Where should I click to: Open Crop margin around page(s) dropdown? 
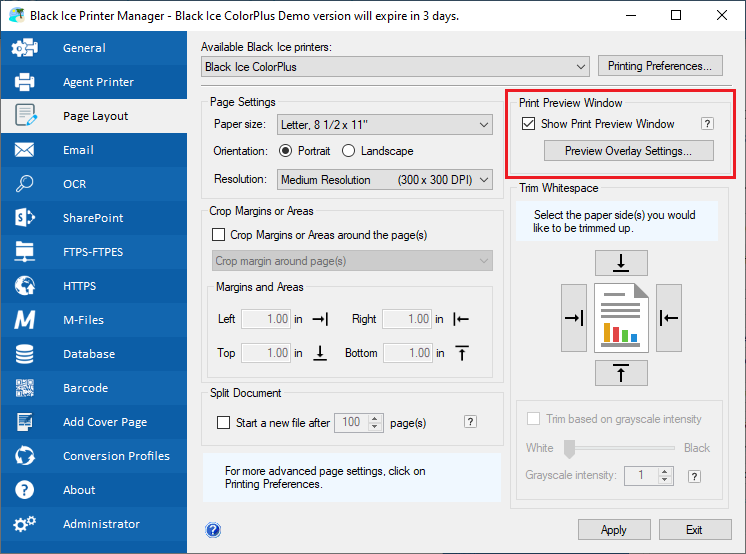(352, 261)
